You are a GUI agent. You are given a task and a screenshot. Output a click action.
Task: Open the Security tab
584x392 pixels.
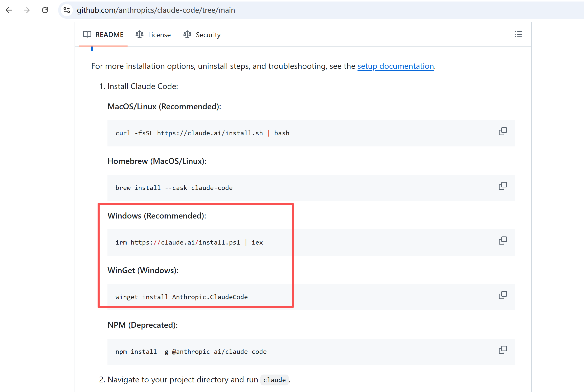pos(202,35)
